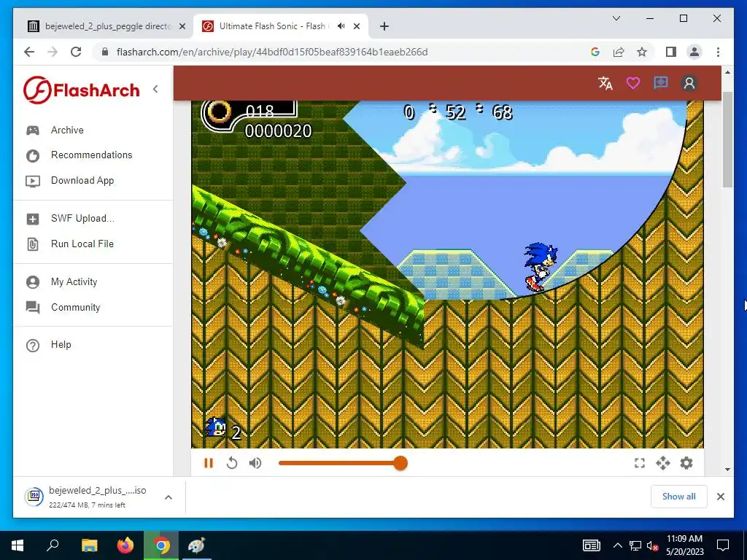
Task: Open the SWF Upload plus icon
Action: [x=33, y=219]
